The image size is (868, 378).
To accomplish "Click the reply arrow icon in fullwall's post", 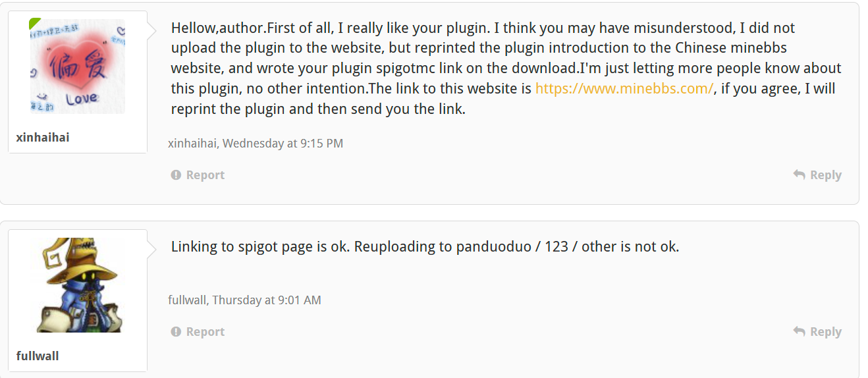I will click(x=799, y=331).
